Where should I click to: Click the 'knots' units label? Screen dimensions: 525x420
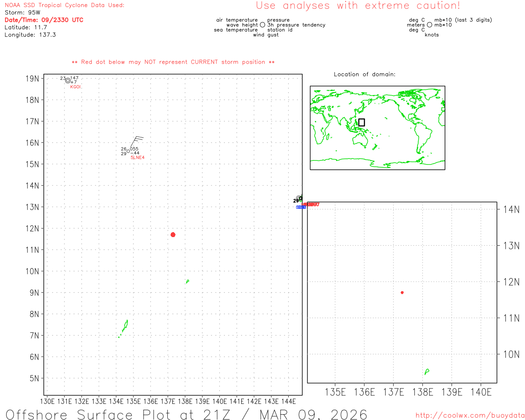432,35
